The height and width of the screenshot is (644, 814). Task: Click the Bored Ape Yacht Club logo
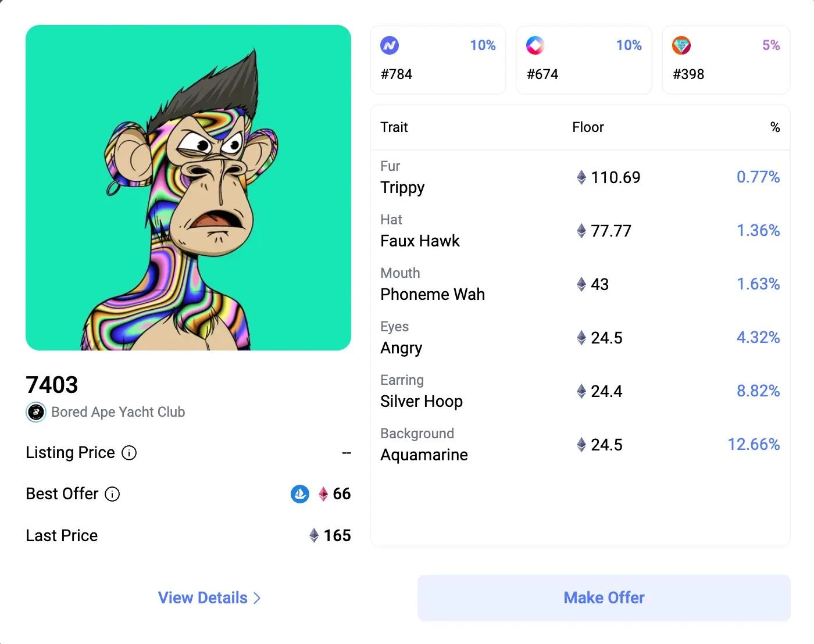point(36,412)
